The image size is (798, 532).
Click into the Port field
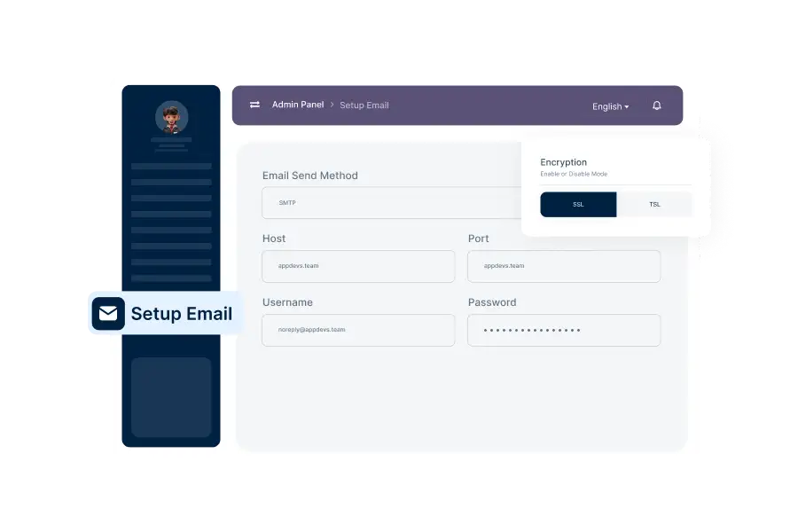pyautogui.click(x=564, y=266)
